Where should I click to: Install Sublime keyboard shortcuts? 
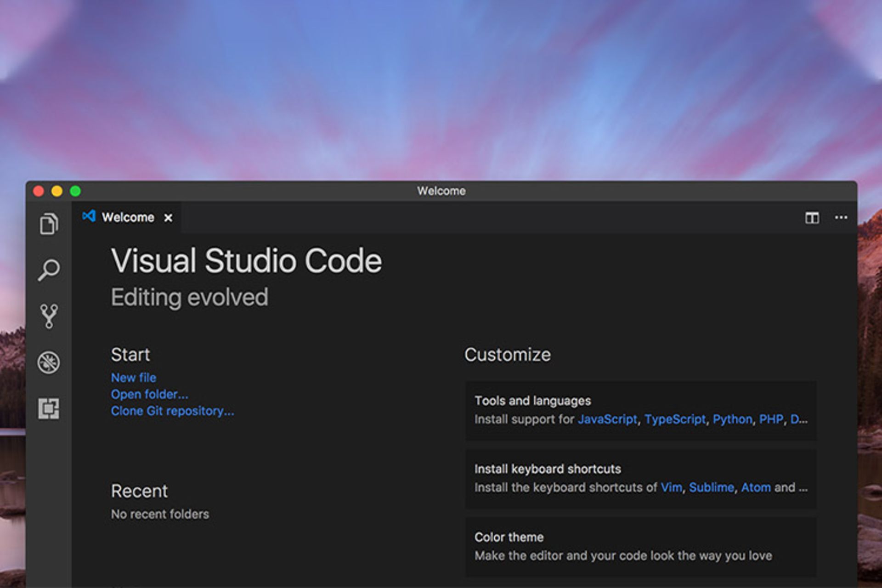click(711, 487)
